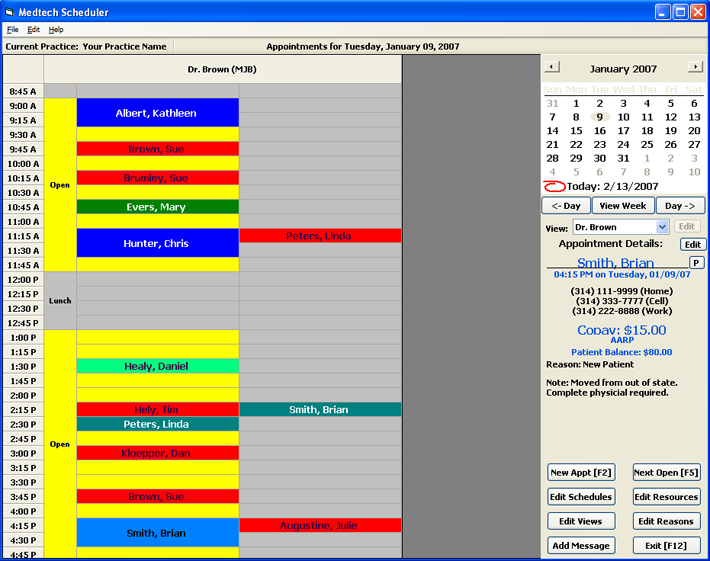Click the 1:00 P time label
Viewport: 710px width, 561px height.
point(23,338)
